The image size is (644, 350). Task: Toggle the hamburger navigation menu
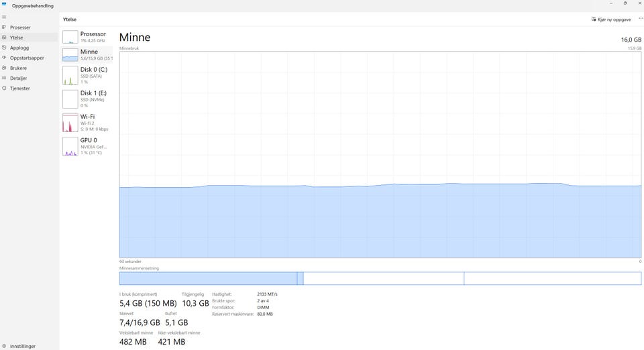point(4,17)
